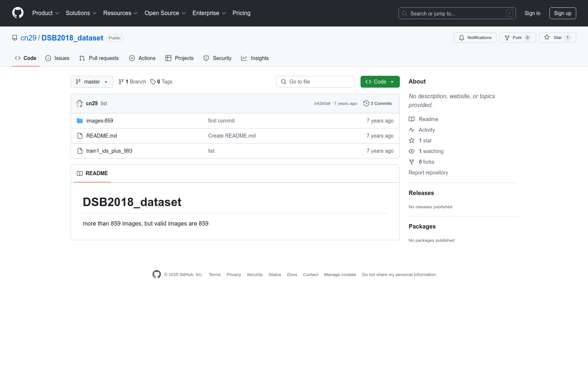Click the Notifications bell button
Viewport: 588px width, 368px height.
pyautogui.click(x=475, y=38)
